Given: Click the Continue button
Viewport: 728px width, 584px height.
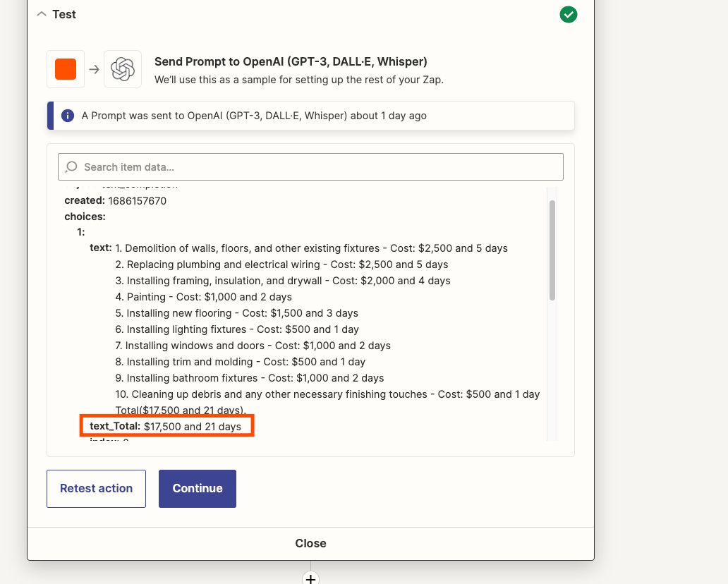Looking at the screenshot, I should coord(198,488).
